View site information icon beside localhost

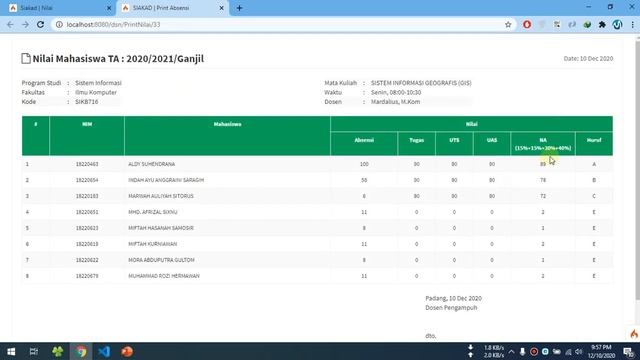tap(59, 24)
